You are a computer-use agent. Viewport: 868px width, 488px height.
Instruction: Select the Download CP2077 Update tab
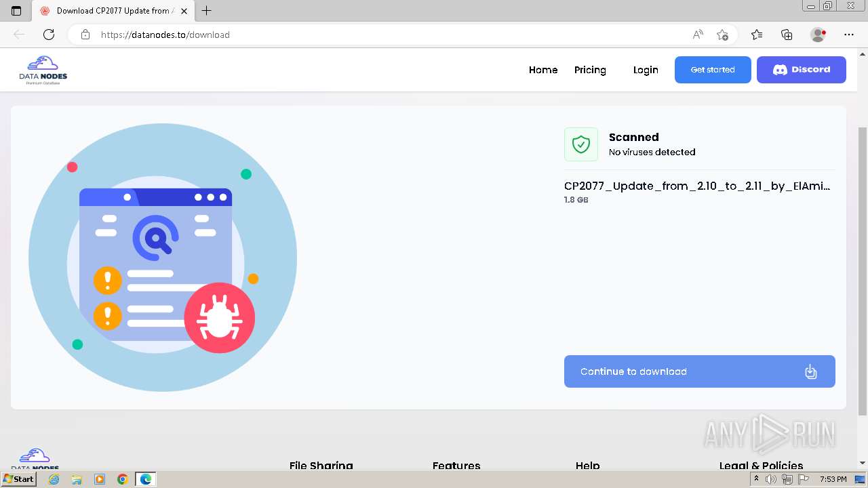point(114,11)
